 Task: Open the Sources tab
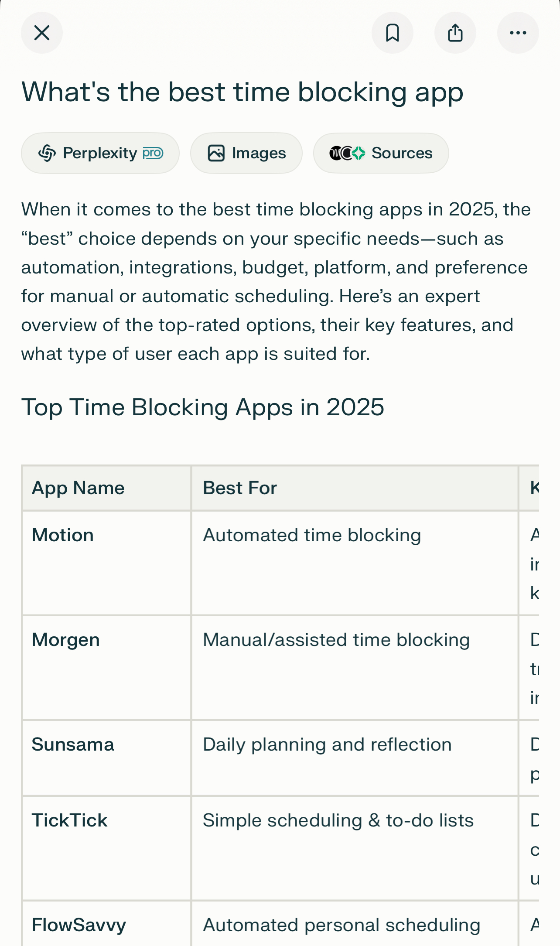[381, 153]
